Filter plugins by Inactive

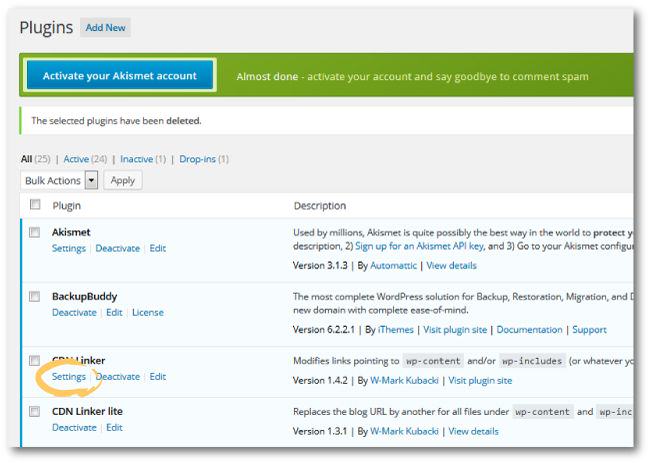(x=136, y=159)
